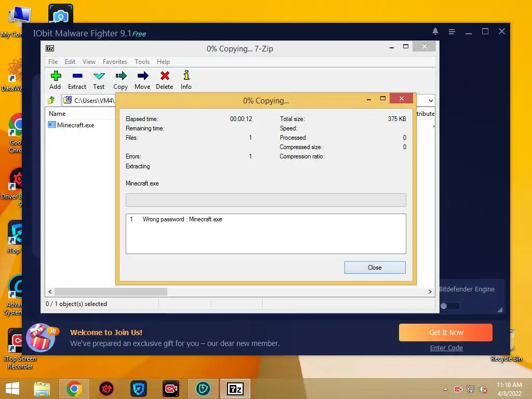Viewport: 532px width, 399px height.
Task: Open the iTop Screen Recorder desktop shortcut
Action: pyautogui.click(x=19, y=349)
